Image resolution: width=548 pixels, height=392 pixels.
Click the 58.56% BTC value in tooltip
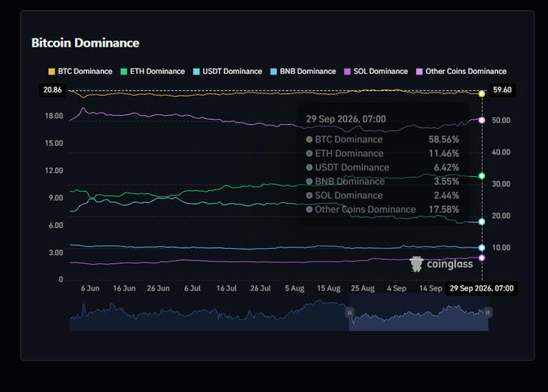click(443, 139)
